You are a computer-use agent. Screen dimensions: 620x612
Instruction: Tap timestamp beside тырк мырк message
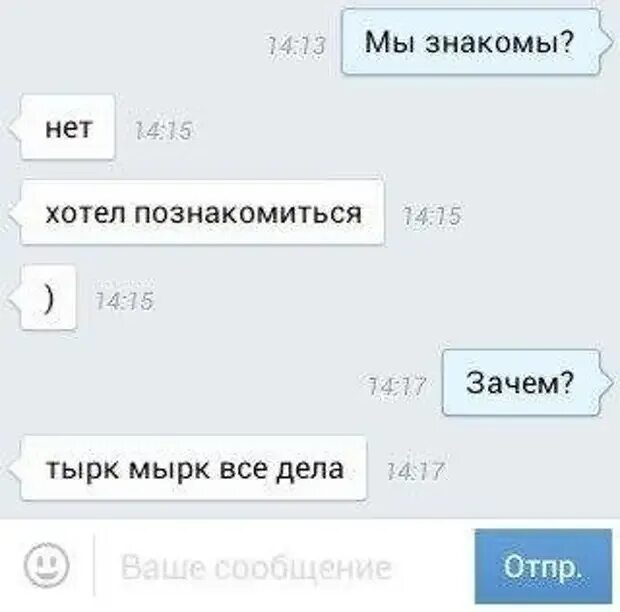[415, 471]
